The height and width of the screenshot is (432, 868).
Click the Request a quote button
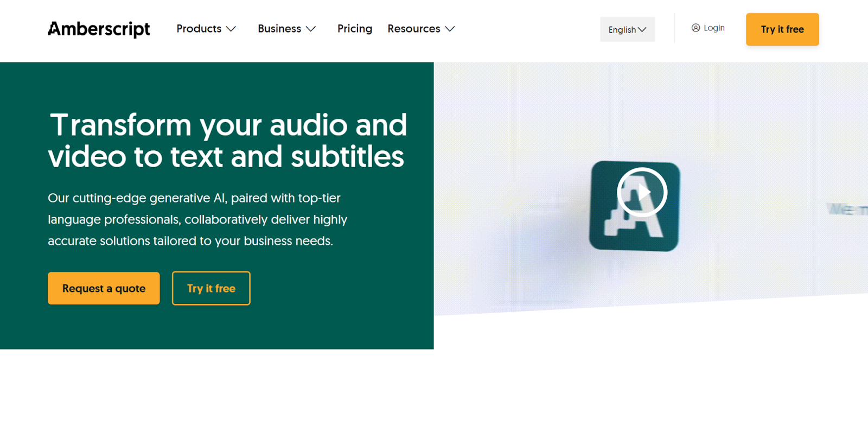click(x=104, y=288)
